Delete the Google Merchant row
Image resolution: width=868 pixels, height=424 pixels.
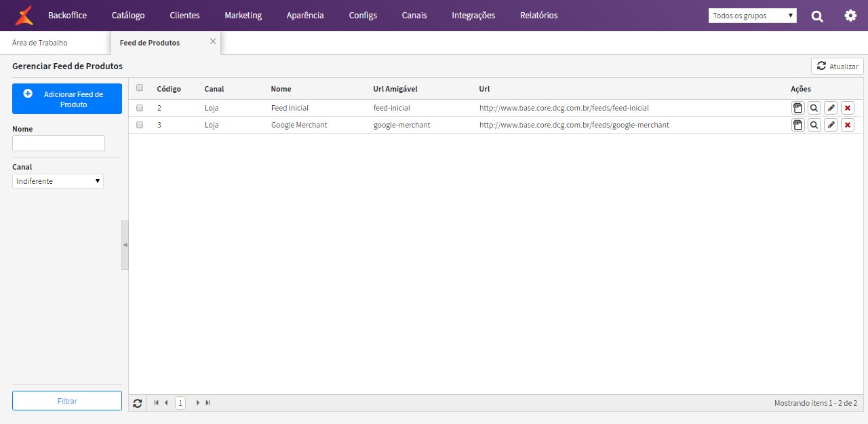(848, 125)
